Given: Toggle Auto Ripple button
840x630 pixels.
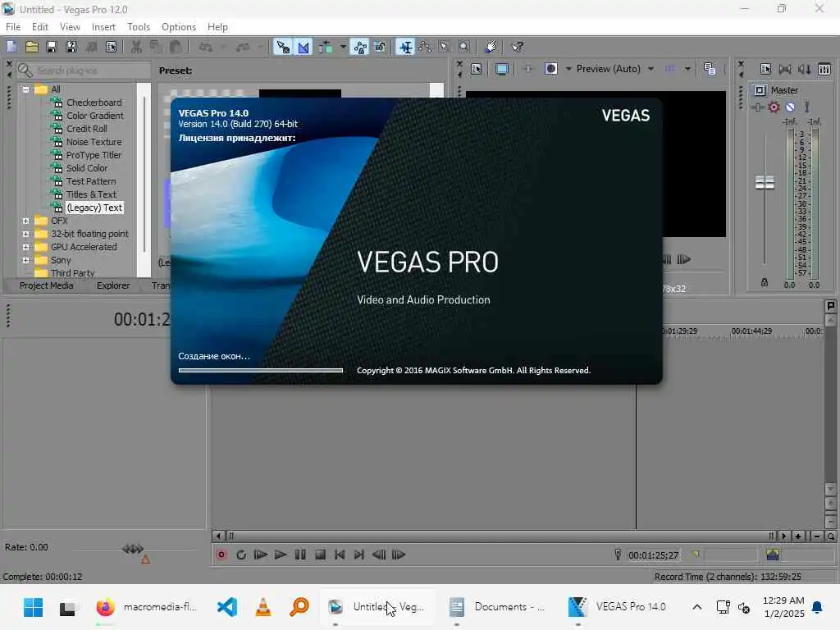Looking at the screenshot, I should point(326,47).
